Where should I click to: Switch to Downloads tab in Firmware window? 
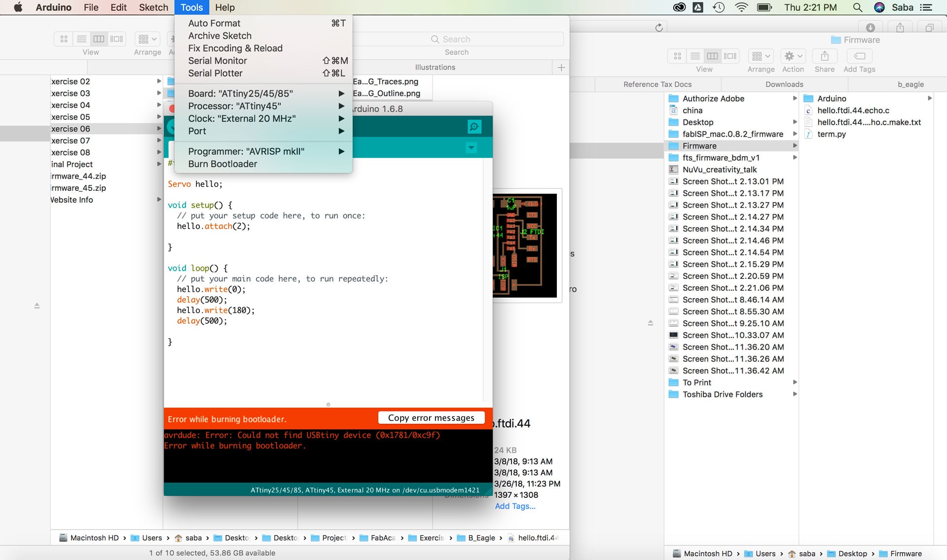tap(784, 84)
